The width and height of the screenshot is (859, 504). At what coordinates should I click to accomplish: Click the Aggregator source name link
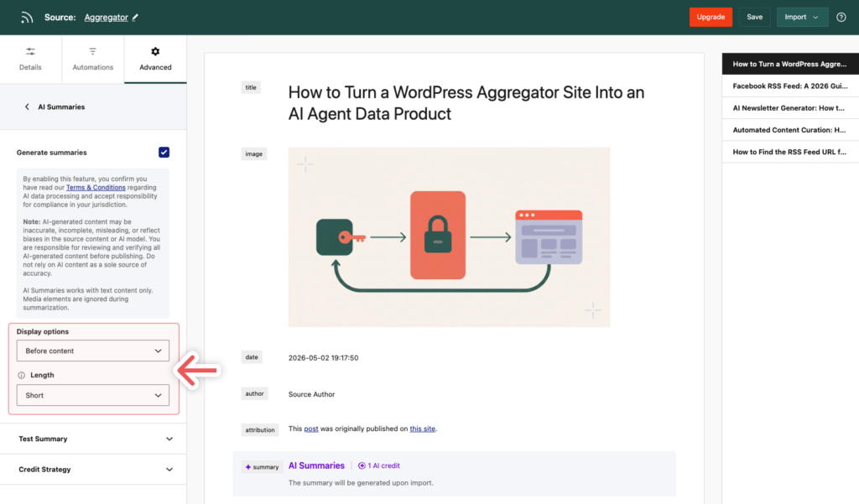coord(107,18)
